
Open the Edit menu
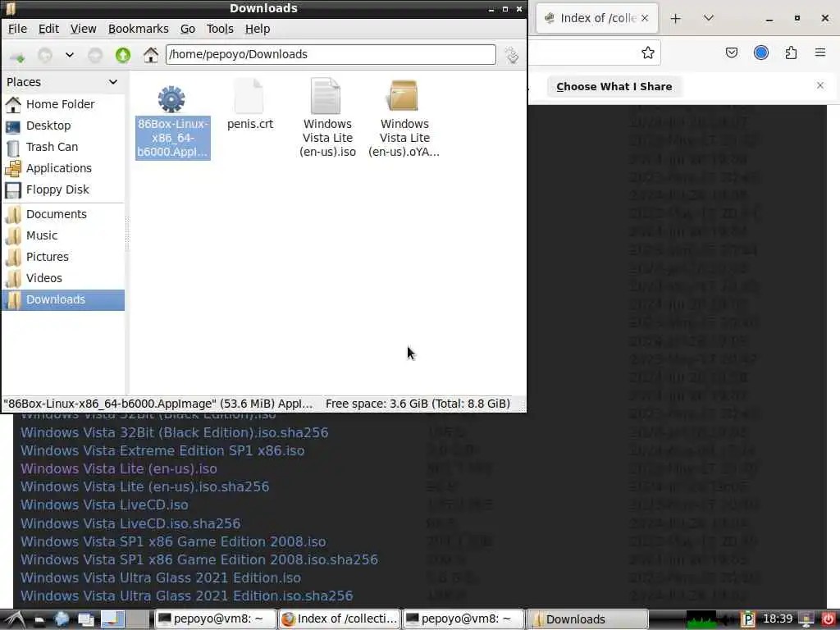click(x=48, y=29)
